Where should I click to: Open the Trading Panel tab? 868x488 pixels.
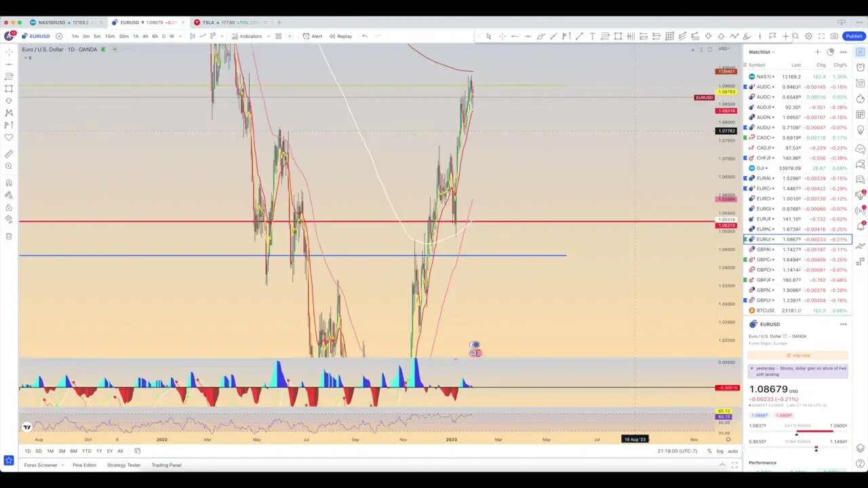click(x=166, y=465)
